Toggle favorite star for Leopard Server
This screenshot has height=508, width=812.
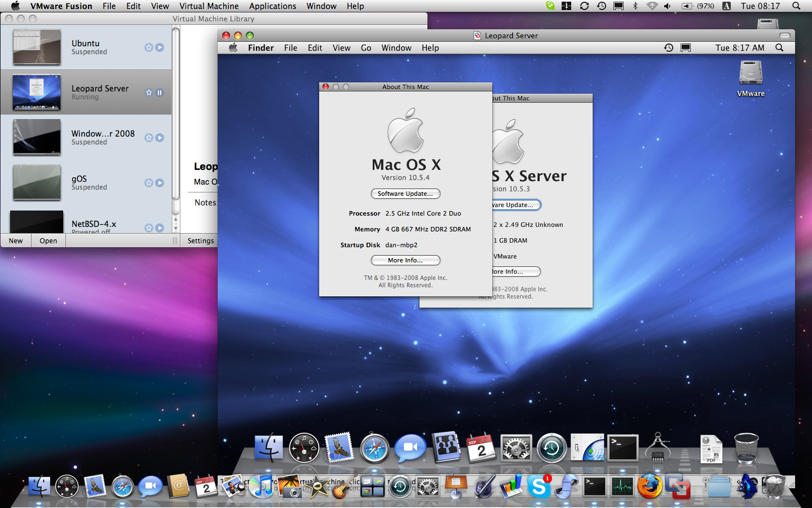point(149,93)
